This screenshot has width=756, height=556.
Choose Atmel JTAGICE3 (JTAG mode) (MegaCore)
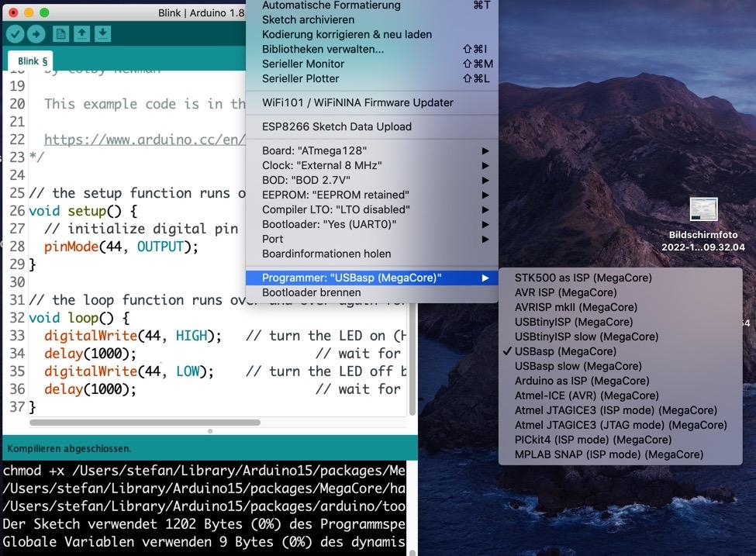pyautogui.click(x=620, y=425)
